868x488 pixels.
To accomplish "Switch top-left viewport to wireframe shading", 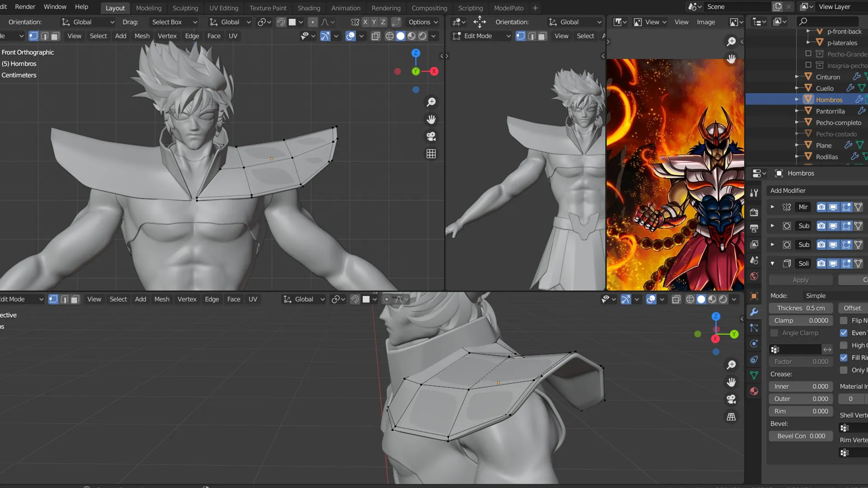I will coord(389,36).
